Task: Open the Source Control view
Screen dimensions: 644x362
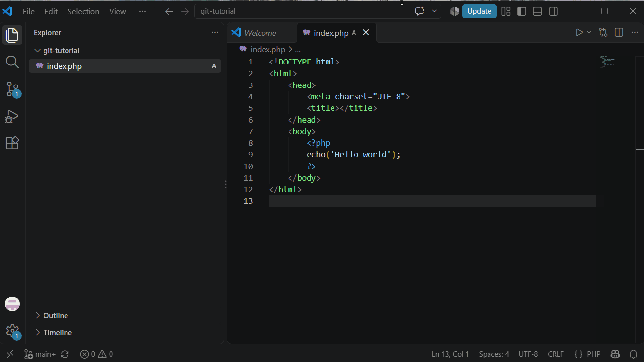Action: pos(12,89)
